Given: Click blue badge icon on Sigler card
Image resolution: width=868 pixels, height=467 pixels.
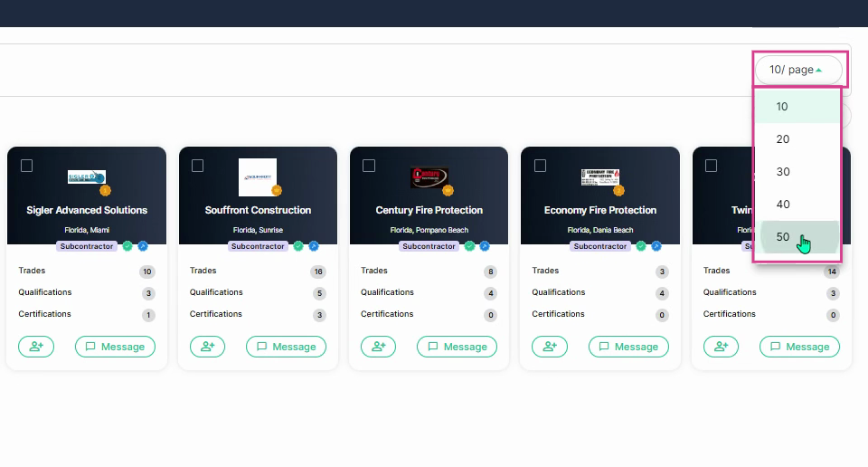Looking at the screenshot, I should tap(143, 246).
